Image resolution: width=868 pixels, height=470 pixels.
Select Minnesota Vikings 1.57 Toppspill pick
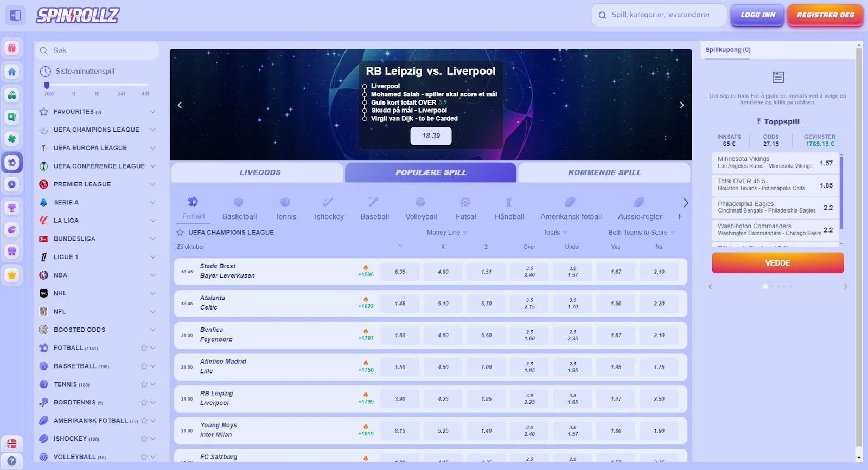775,163
